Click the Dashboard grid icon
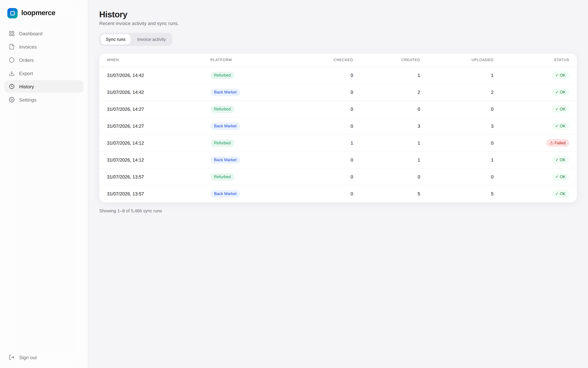 (x=12, y=33)
